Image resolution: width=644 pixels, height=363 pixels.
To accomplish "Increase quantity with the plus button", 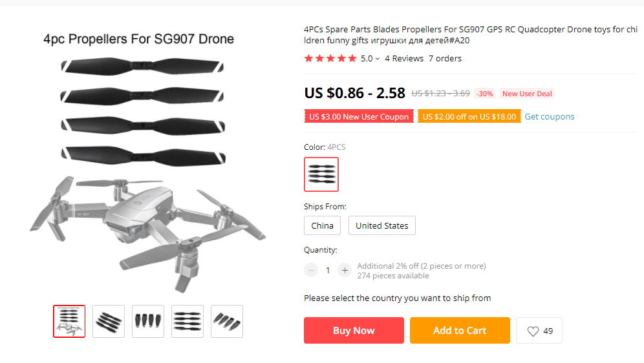I will click(345, 270).
